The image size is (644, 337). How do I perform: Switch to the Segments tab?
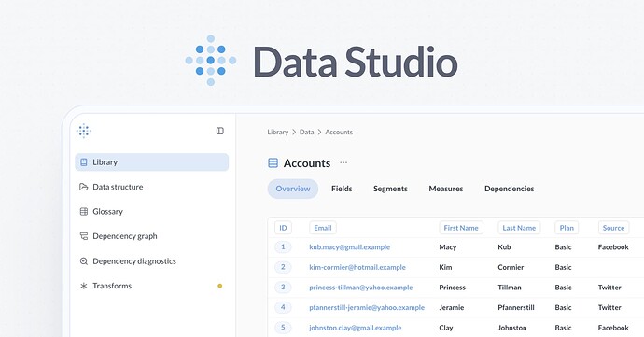(x=390, y=189)
